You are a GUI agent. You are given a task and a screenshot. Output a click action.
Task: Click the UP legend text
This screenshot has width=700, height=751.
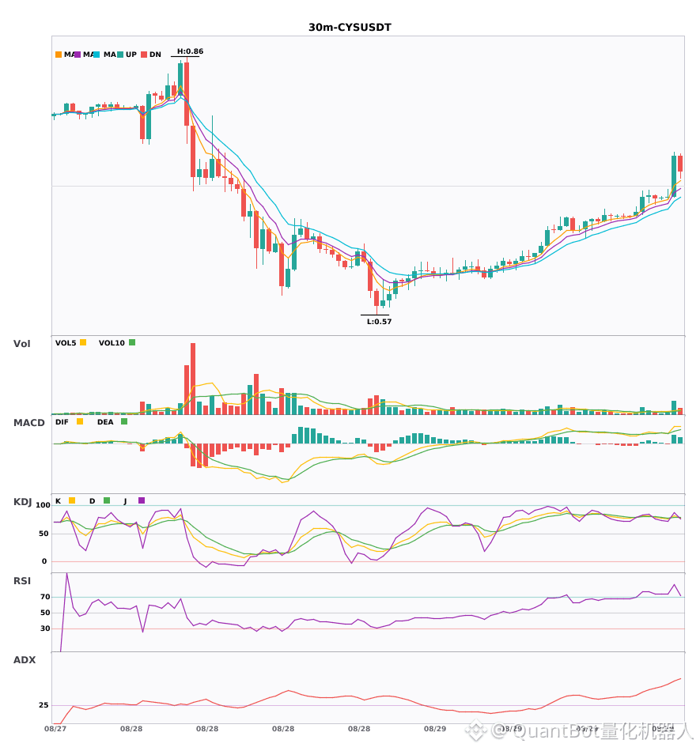(131, 55)
